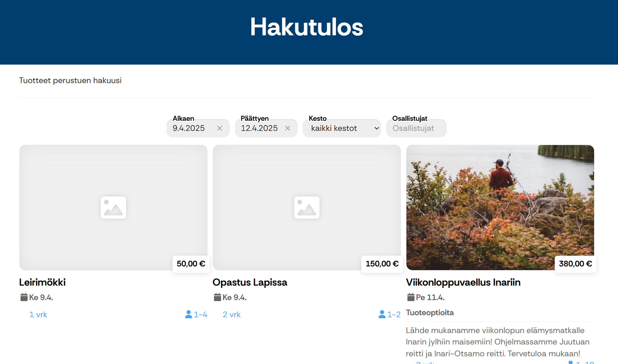Open the Opastus Lapissa product title
The width and height of the screenshot is (618, 364).
coord(250,282)
